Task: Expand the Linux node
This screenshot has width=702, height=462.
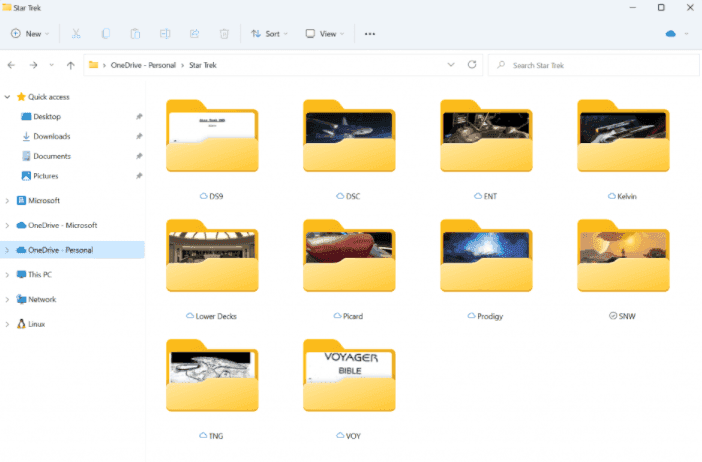Action: (x=7, y=324)
